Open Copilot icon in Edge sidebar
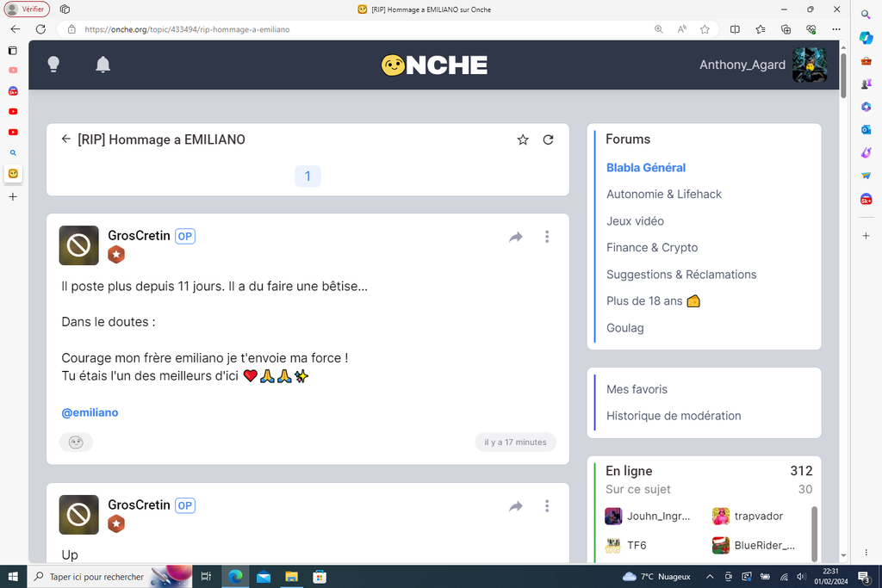The height and width of the screenshot is (588, 882). (x=866, y=38)
